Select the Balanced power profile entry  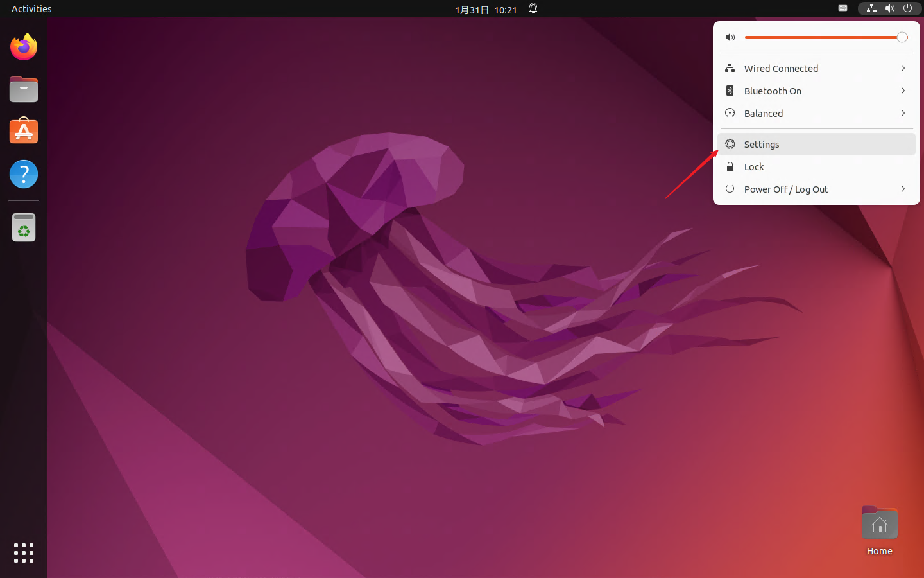pos(816,113)
